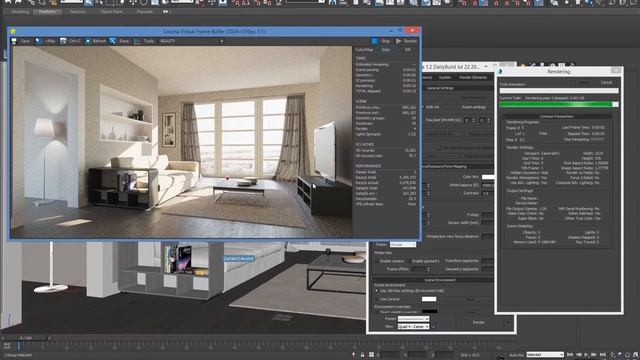Collapse the Exposure/Tone Mapping rollout header

[x=457, y=167]
